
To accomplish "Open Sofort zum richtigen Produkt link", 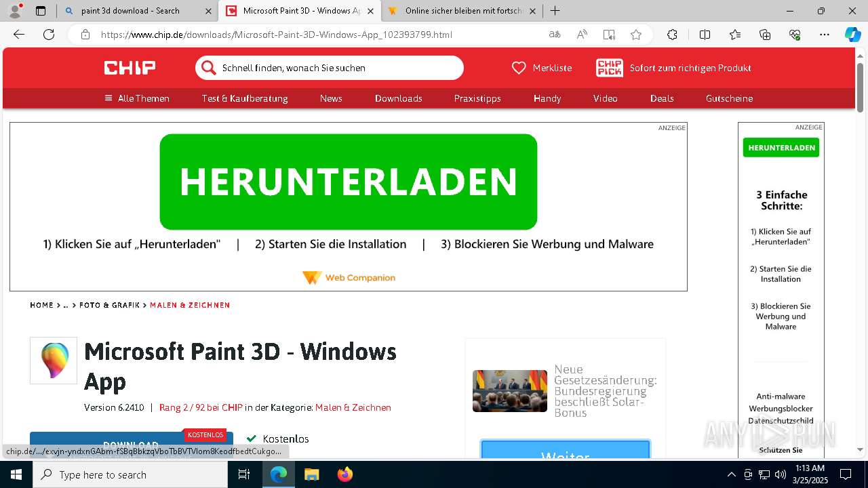I will pos(690,68).
